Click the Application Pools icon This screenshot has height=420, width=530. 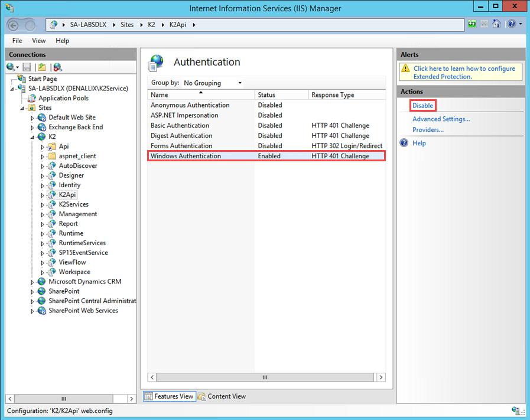pyautogui.click(x=32, y=98)
